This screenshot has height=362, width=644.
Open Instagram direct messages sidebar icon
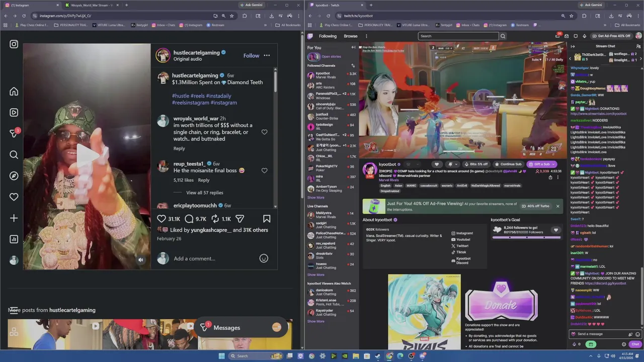(x=14, y=134)
